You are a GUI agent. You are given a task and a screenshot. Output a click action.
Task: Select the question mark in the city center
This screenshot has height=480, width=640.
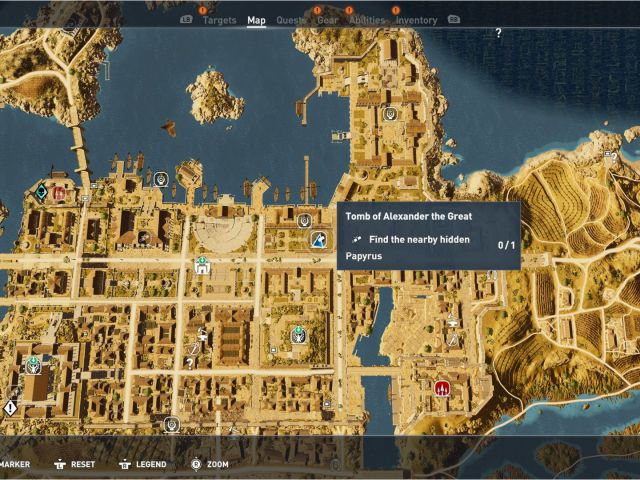(x=189, y=363)
